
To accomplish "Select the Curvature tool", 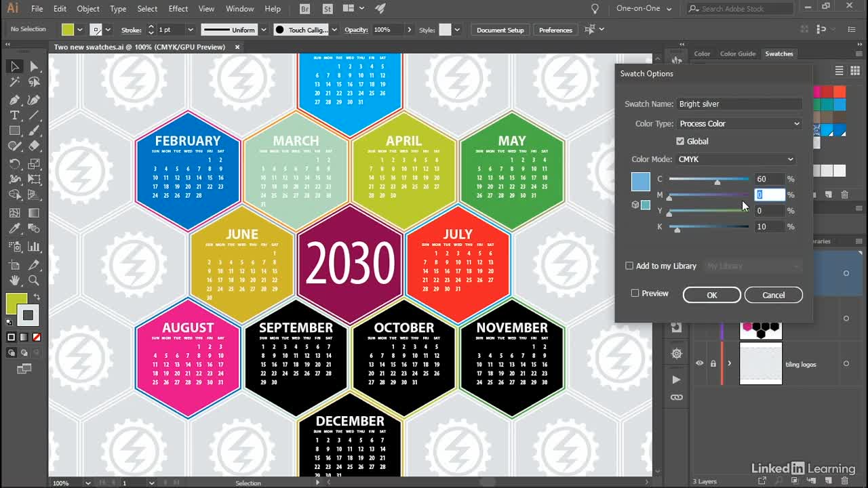I will [x=34, y=99].
